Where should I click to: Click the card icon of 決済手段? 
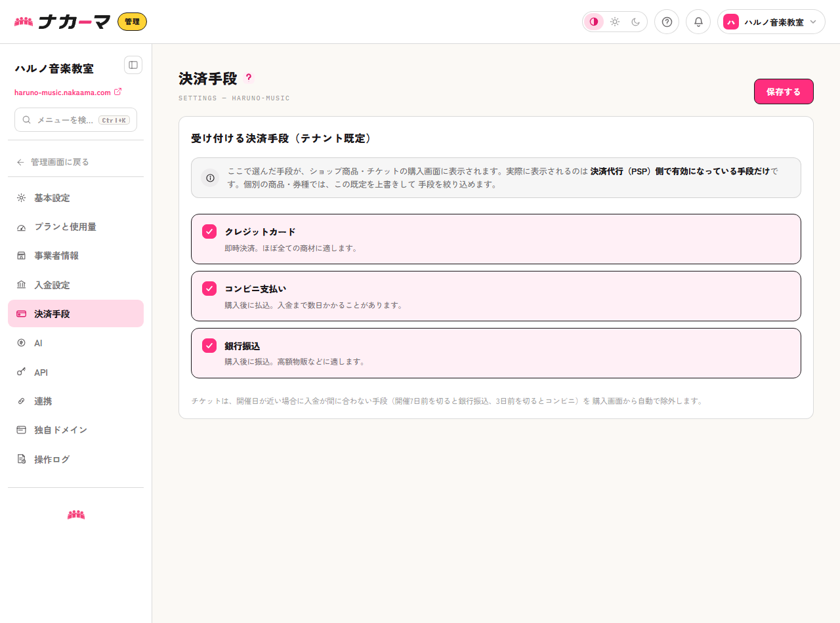point(21,314)
